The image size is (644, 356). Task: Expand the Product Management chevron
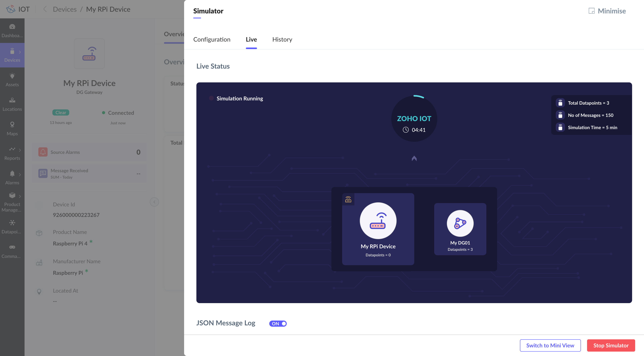(20, 196)
